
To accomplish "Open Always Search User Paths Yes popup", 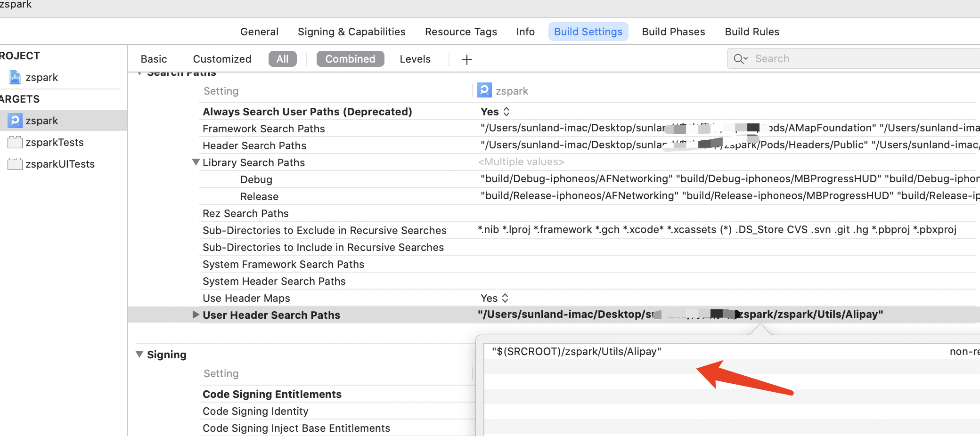I will click(495, 112).
